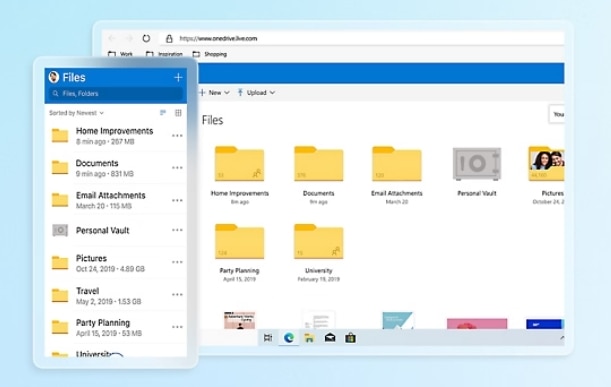611x387 pixels.
Task: Open Microsoft Store from the taskbar
Action: 350,338
